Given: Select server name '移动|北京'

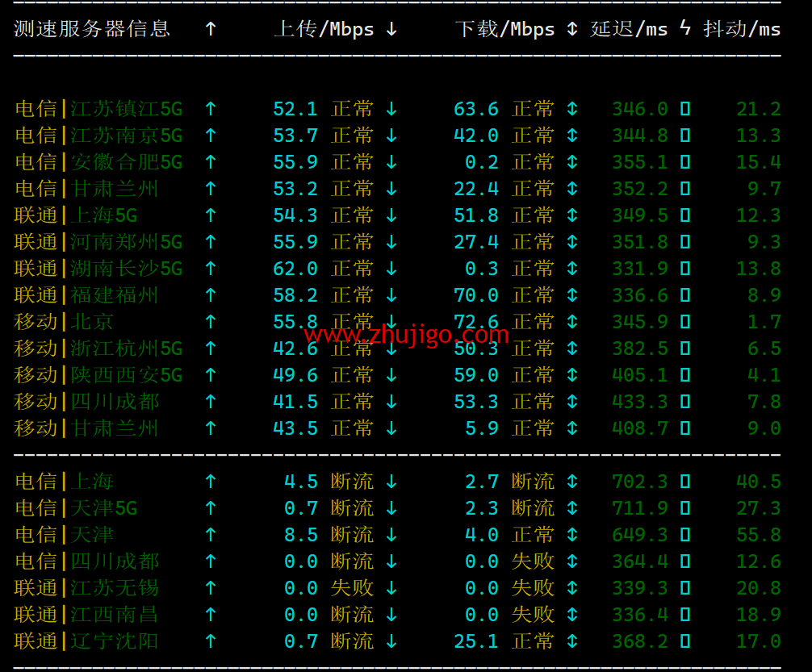Looking at the screenshot, I should [x=63, y=322].
